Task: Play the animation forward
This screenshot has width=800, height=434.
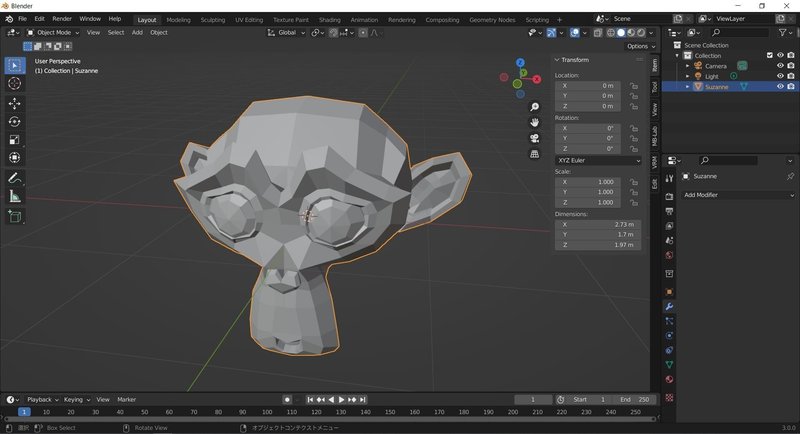Action: click(341, 400)
